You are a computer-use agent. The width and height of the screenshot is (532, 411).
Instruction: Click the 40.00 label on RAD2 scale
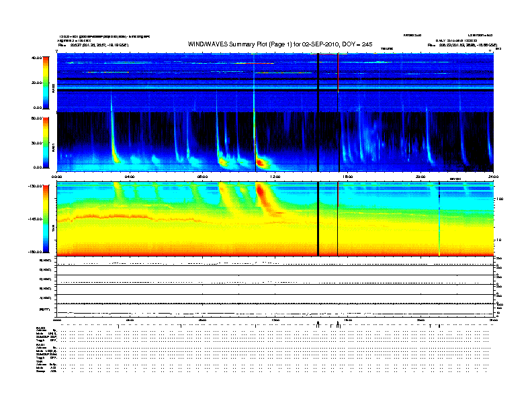(x=36, y=58)
